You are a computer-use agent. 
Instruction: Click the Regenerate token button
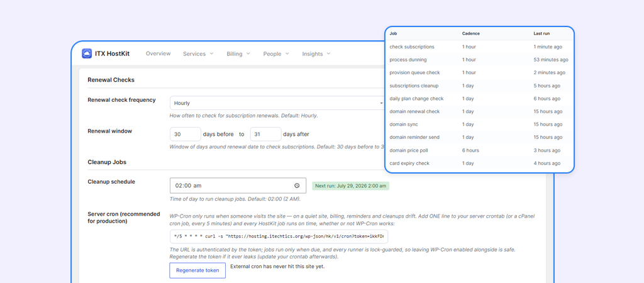click(x=197, y=270)
